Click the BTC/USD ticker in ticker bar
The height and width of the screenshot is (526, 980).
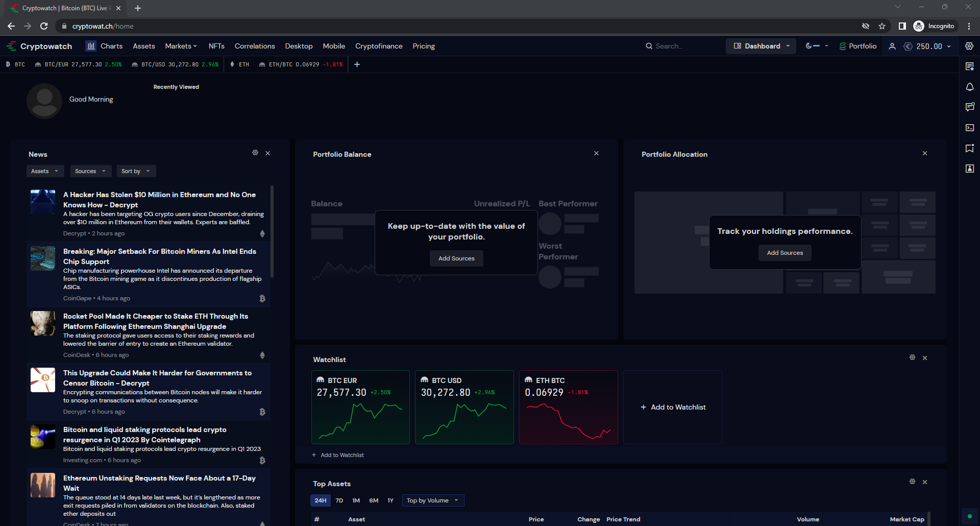point(175,64)
